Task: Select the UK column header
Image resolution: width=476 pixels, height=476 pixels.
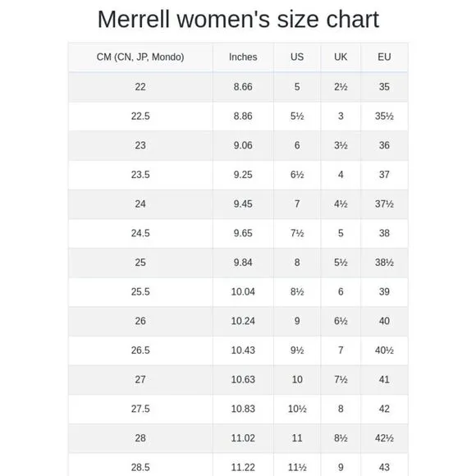Action: pyautogui.click(x=341, y=57)
